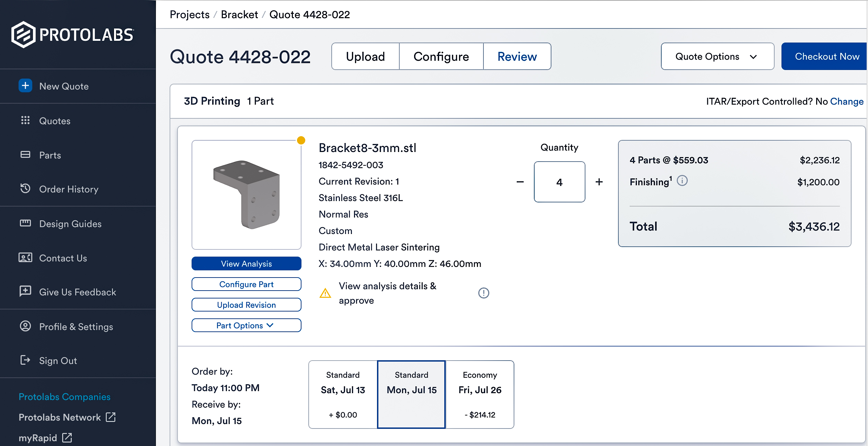This screenshot has height=446, width=868.
Task: Click the ITAR Change link
Action: [847, 101]
